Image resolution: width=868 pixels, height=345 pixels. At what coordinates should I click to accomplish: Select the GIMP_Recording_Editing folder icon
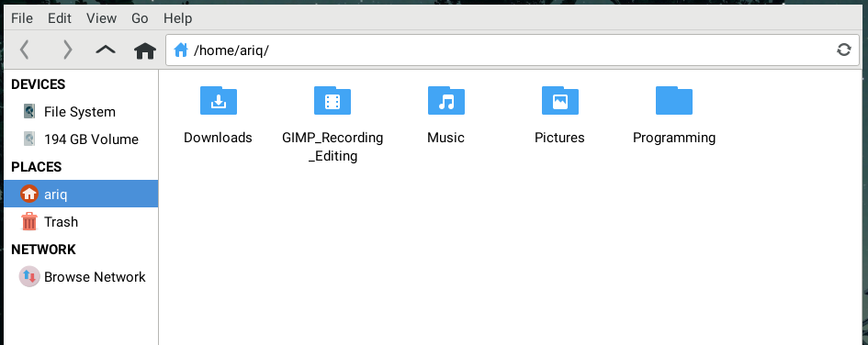click(x=333, y=100)
